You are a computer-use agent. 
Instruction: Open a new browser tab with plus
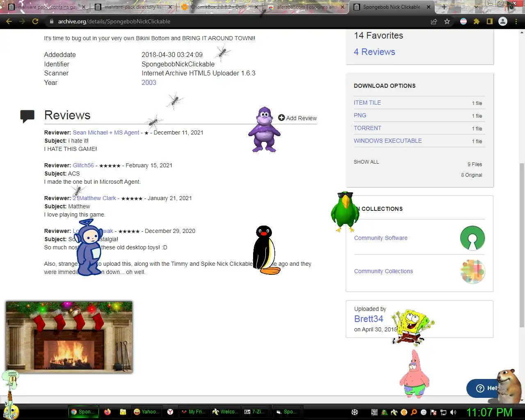[x=444, y=7]
